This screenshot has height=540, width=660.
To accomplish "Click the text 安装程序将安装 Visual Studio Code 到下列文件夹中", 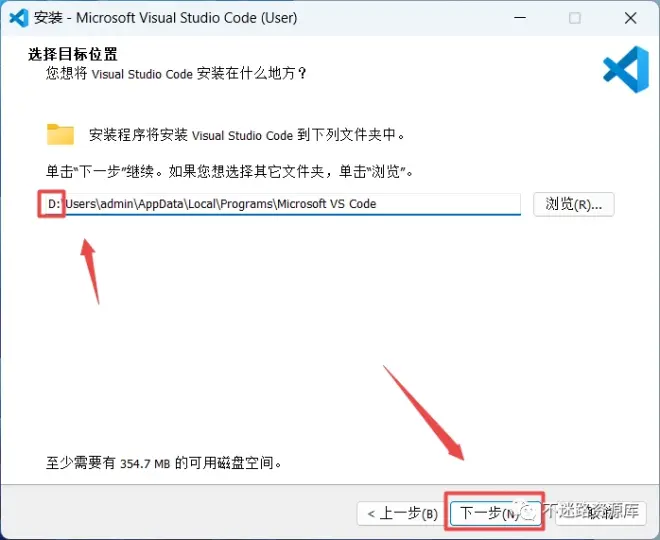I will tap(247, 135).
